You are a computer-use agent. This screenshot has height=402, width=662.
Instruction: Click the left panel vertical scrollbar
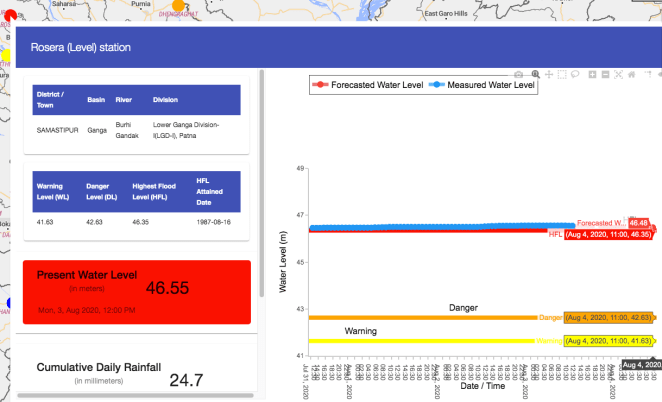coord(261,180)
